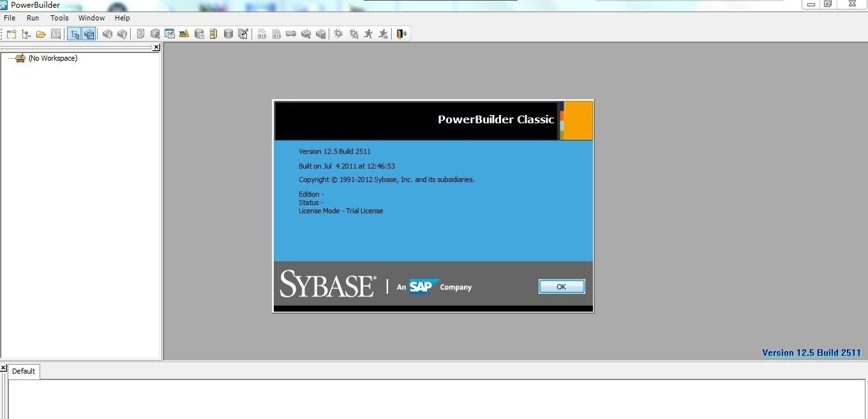The width and height of the screenshot is (868, 419).
Task: Click OK in the About dialog
Action: pyautogui.click(x=562, y=287)
